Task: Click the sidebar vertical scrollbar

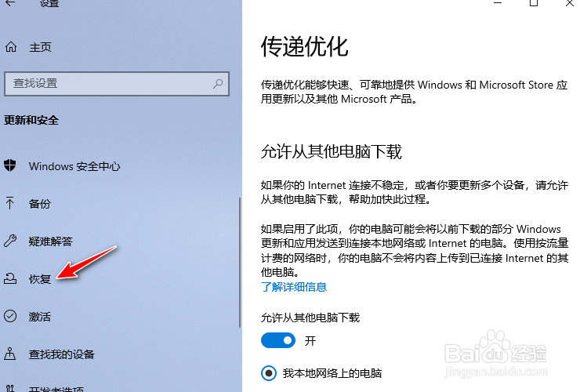Action: coord(240,262)
